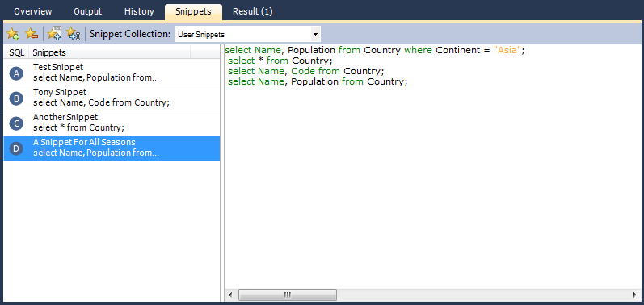644x305 pixels.
Task: Click last editor line selecting Name, Population
Action: tap(318, 81)
